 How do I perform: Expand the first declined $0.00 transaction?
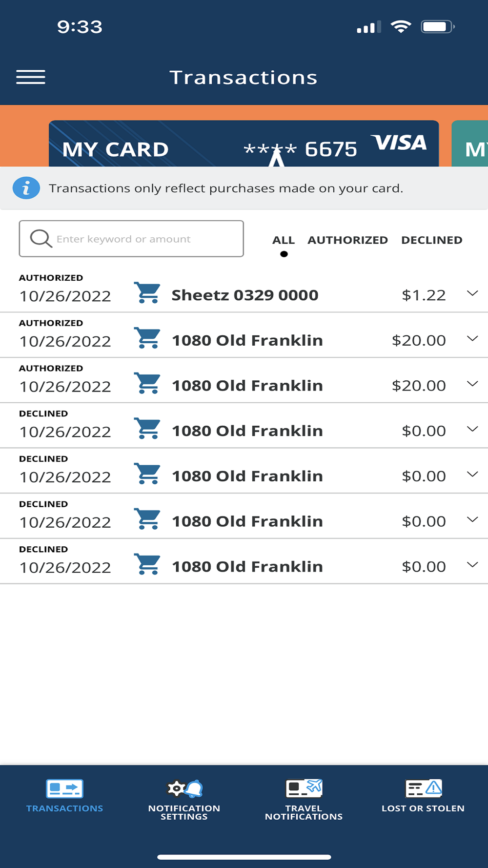pyautogui.click(x=472, y=429)
